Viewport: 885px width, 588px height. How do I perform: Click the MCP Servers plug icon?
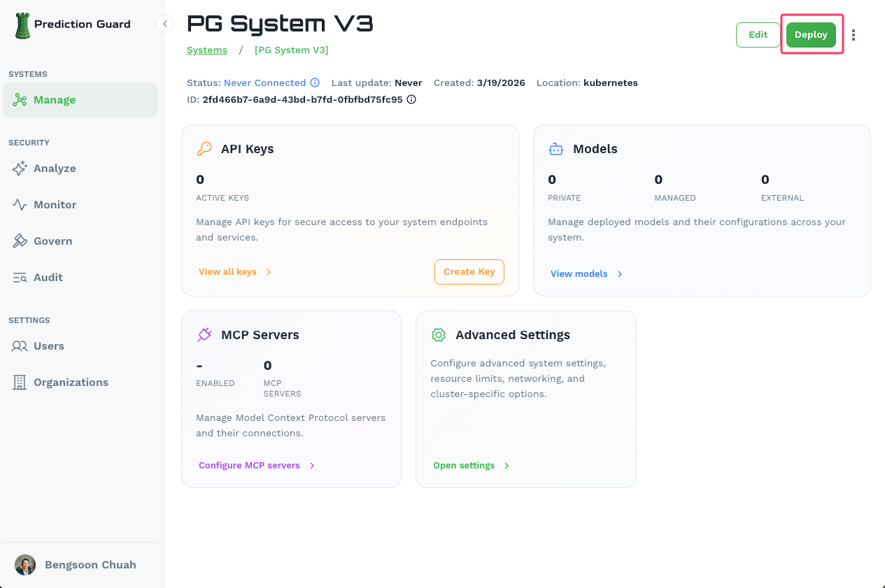click(204, 334)
